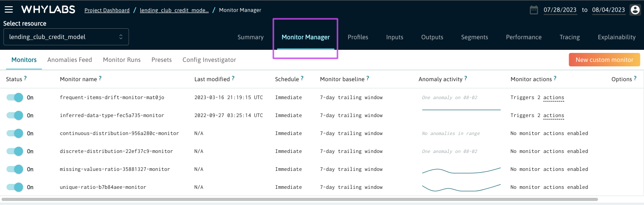This screenshot has width=644, height=205.
Task: Open actions link for frequent-items-drift monitor
Action: coord(553,97)
